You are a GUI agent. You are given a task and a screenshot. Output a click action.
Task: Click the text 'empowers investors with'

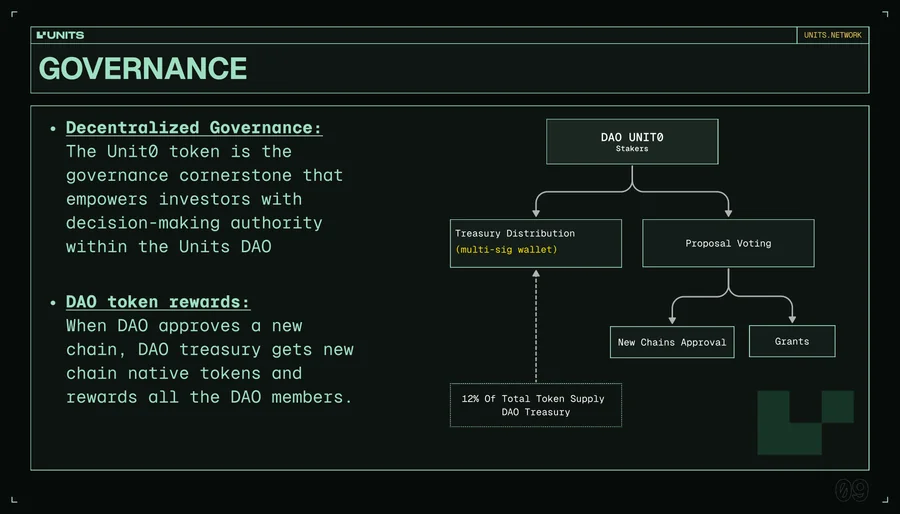tap(184, 199)
